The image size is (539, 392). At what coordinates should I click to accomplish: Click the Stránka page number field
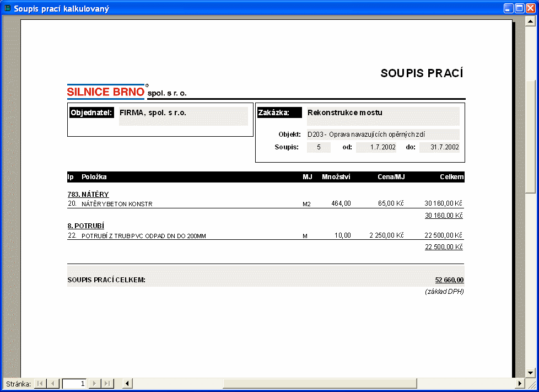pos(74,383)
